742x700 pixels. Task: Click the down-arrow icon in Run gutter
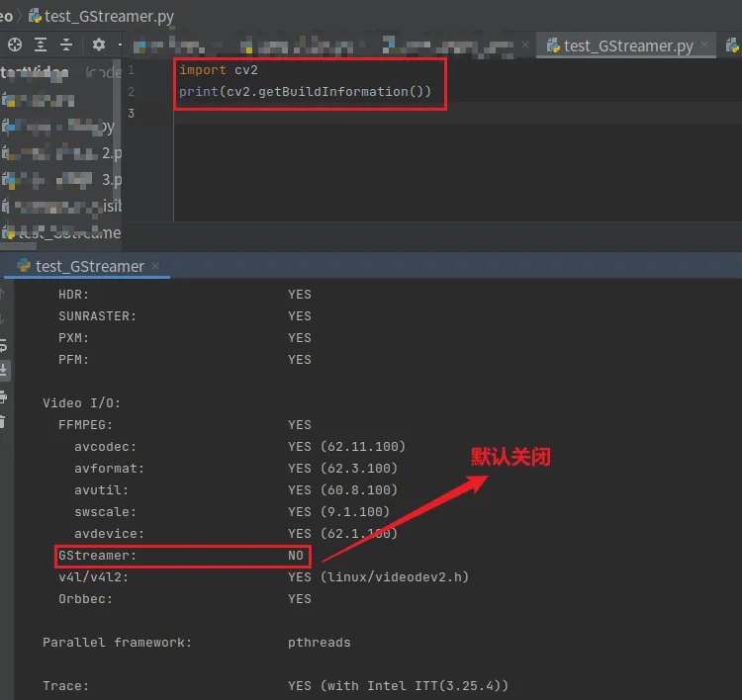(x=2, y=319)
